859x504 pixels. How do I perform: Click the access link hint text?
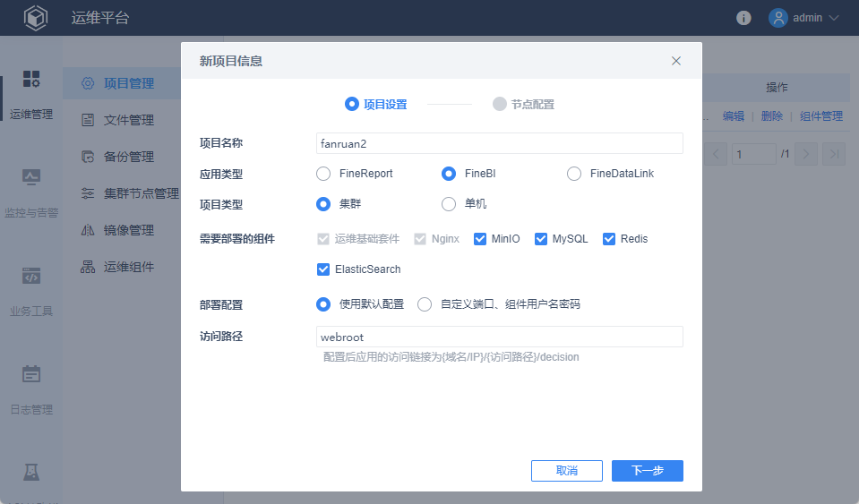(x=451, y=357)
